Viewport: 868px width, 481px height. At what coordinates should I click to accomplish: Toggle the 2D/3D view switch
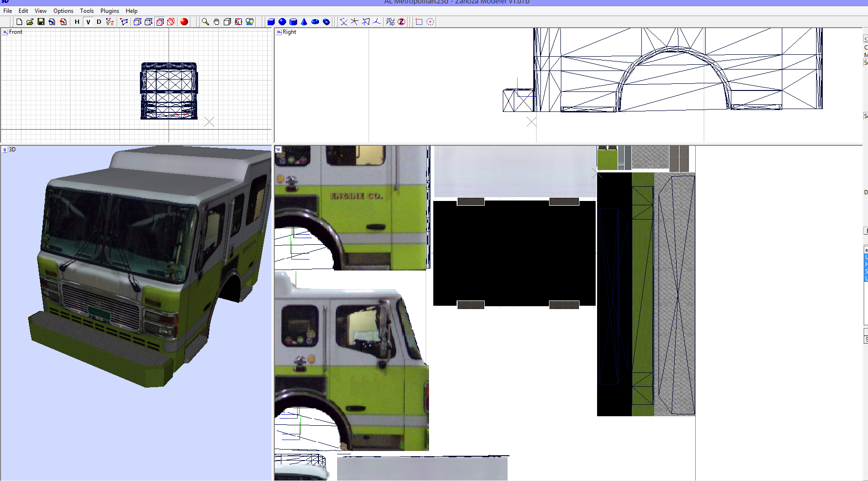coord(390,21)
